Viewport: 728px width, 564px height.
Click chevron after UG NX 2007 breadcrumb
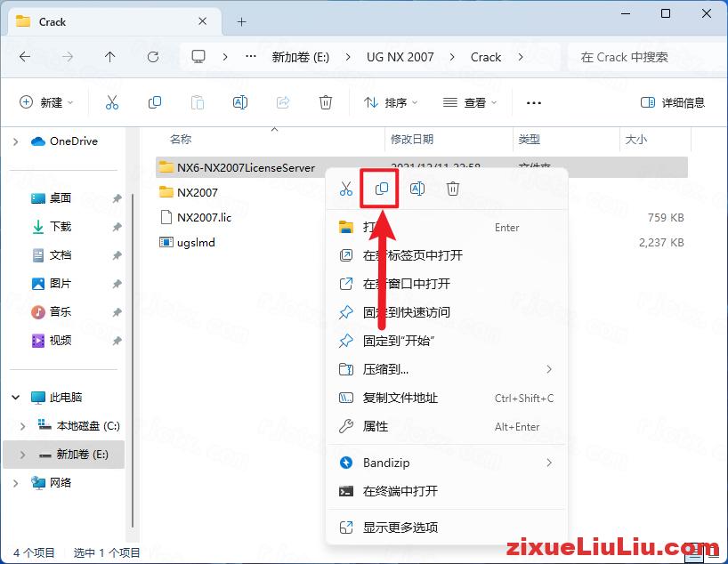coord(452,57)
